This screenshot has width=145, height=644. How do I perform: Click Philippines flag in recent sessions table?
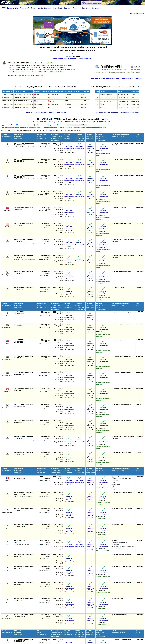pos(35,104)
